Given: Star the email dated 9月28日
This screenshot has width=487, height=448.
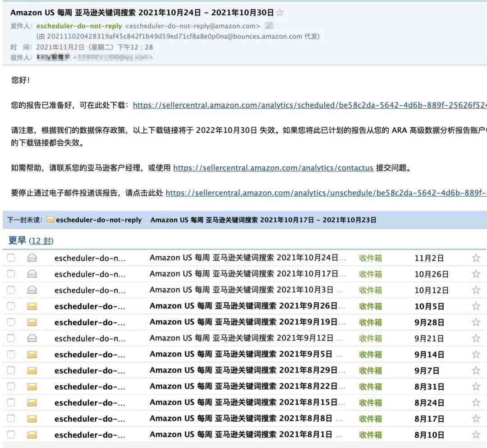Looking at the screenshot, I should click(476, 322).
